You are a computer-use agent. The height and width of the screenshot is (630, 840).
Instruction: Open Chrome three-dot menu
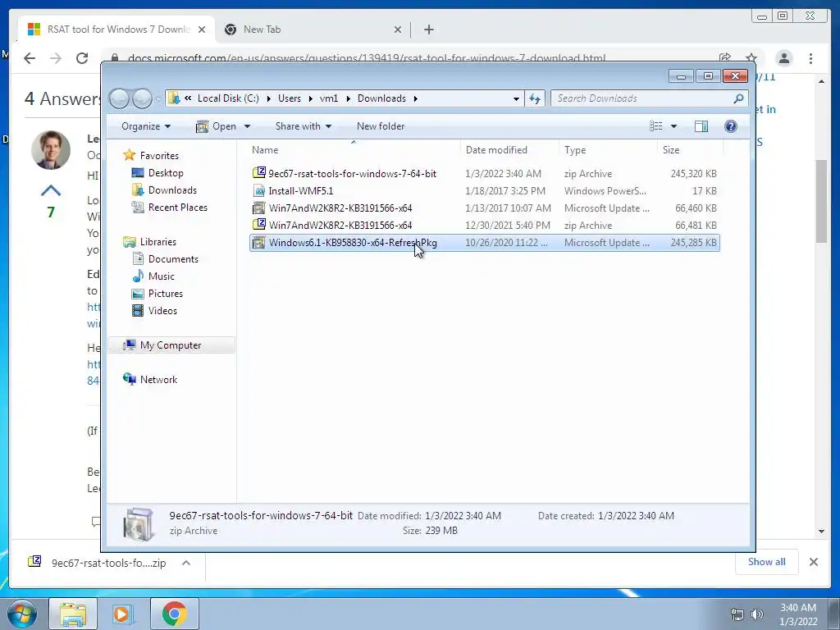(x=810, y=58)
